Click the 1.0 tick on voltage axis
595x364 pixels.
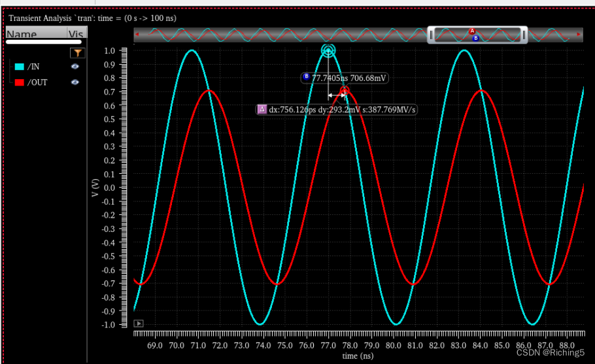(109, 50)
